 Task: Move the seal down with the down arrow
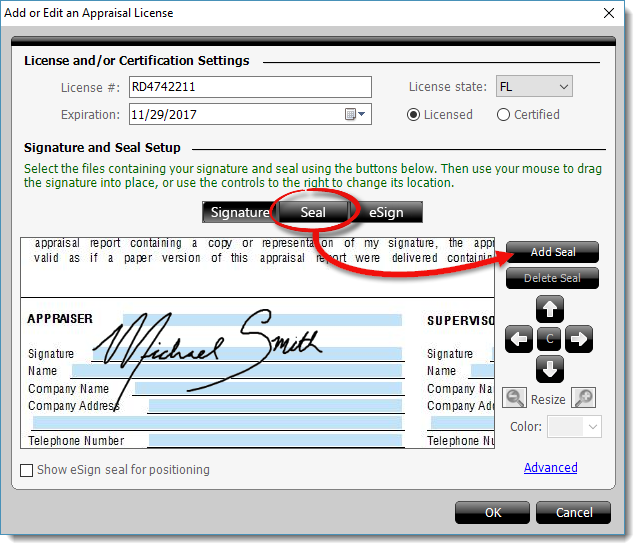[x=549, y=369]
